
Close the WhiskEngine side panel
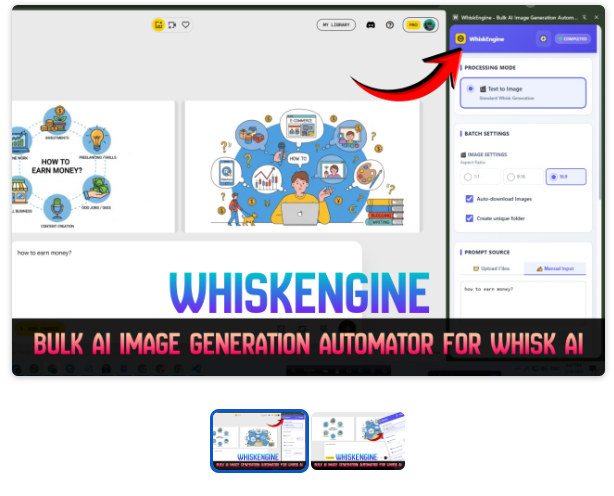[596, 17]
